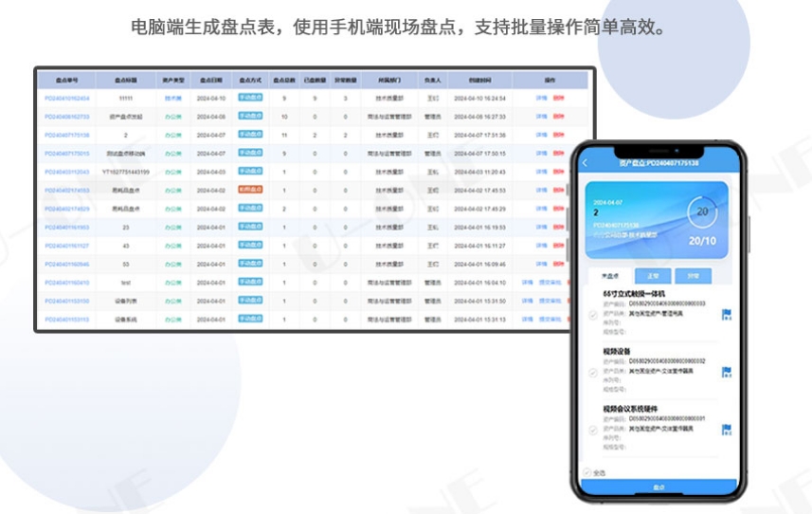Tick the 全选 select-all checkbox

587,472
